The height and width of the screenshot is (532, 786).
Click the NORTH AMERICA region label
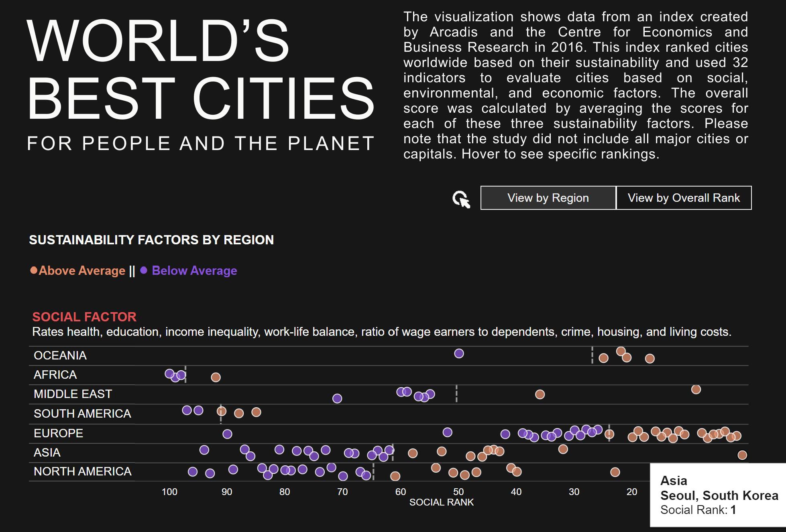point(82,471)
